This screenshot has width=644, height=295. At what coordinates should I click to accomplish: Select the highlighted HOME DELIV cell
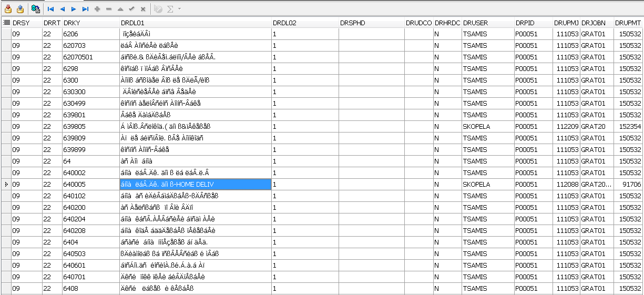[196, 185]
